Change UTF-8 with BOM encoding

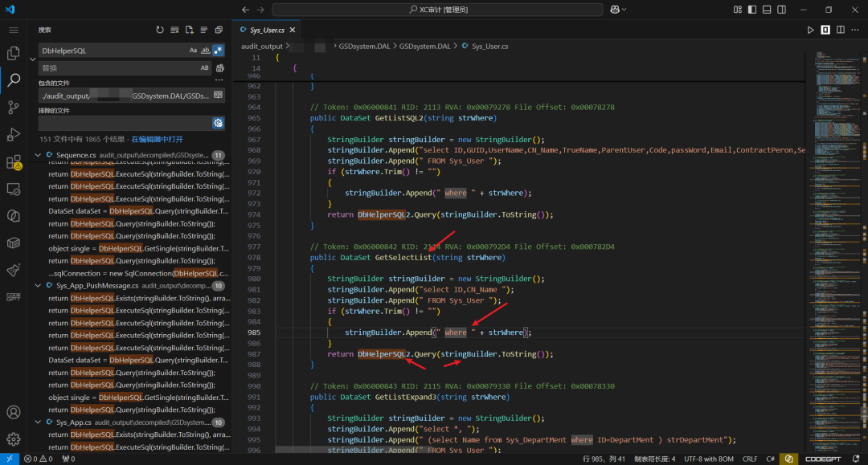[x=709, y=459]
